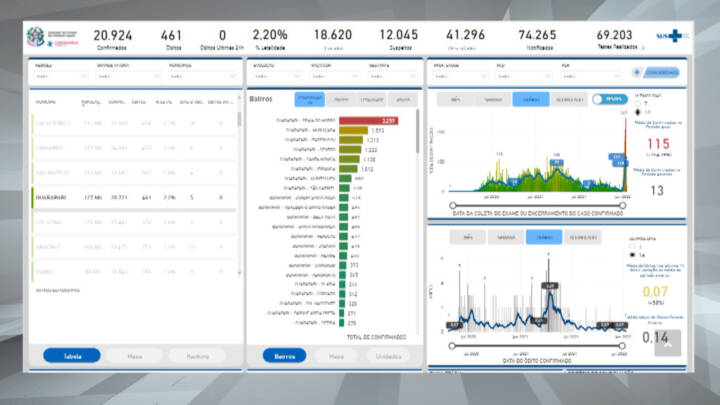Click the left handle of the confirmed cases date slider
This screenshot has width=720, height=405.
(453, 205)
